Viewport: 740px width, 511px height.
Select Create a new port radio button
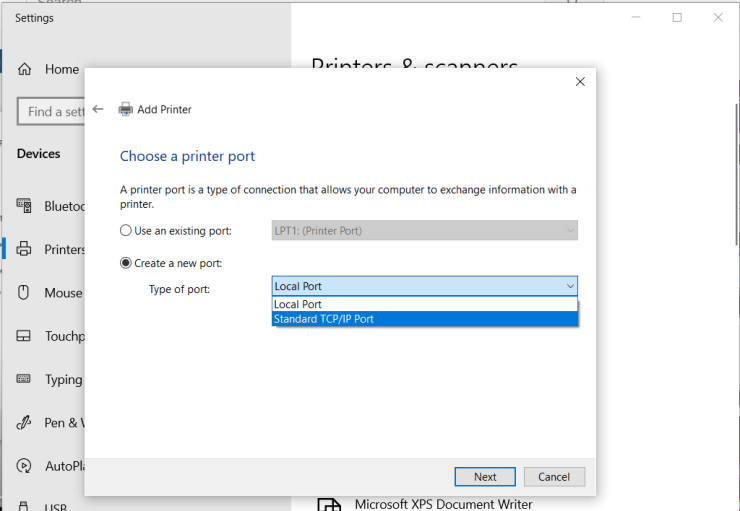[x=126, y=263]
